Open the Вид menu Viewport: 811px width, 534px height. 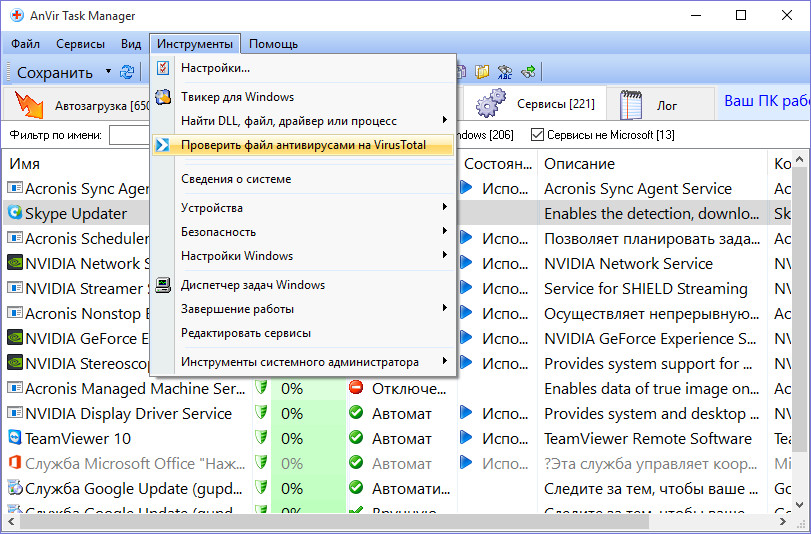[x=131, y=44]
